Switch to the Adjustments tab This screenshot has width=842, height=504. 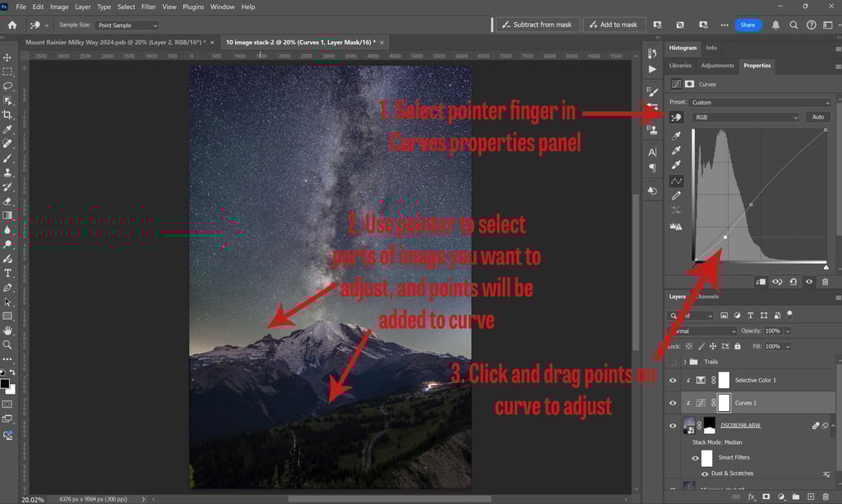[717, 66]
